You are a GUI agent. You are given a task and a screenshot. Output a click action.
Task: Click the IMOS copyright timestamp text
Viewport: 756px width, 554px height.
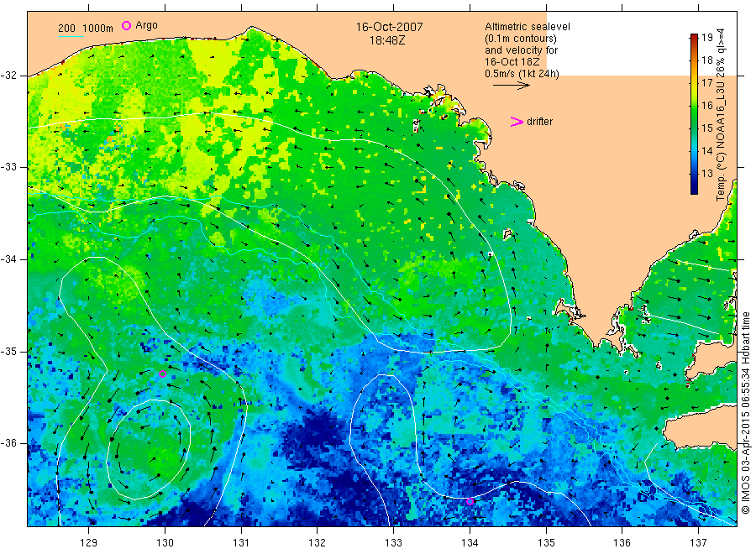coord(745,413)
